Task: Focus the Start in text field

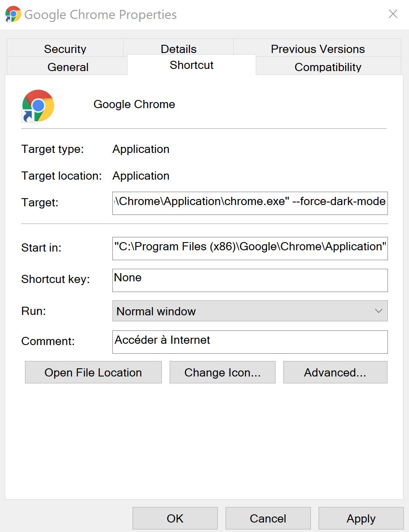Action: 250,248
